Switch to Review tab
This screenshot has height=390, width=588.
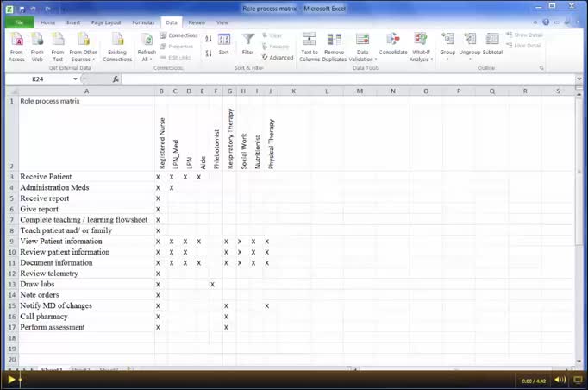click(197, 22)
